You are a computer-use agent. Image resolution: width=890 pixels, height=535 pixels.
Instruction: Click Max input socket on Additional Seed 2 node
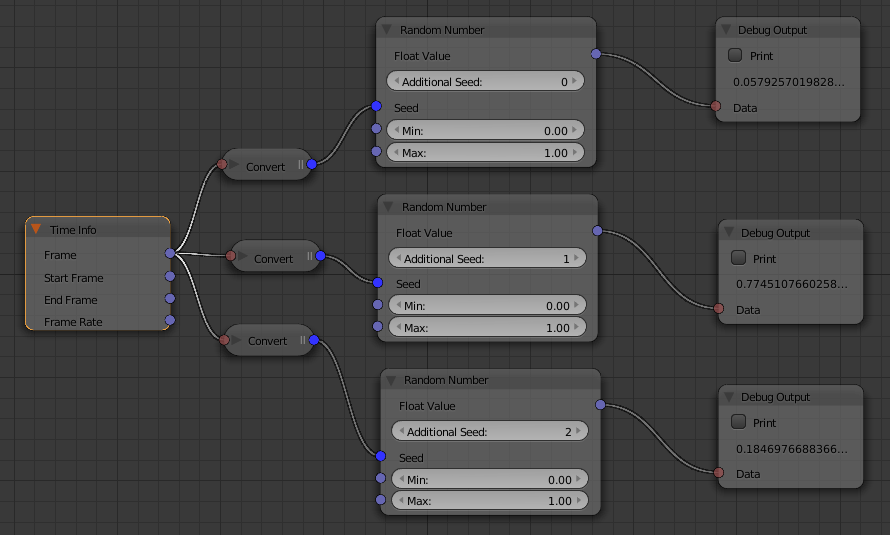point(381,500)
